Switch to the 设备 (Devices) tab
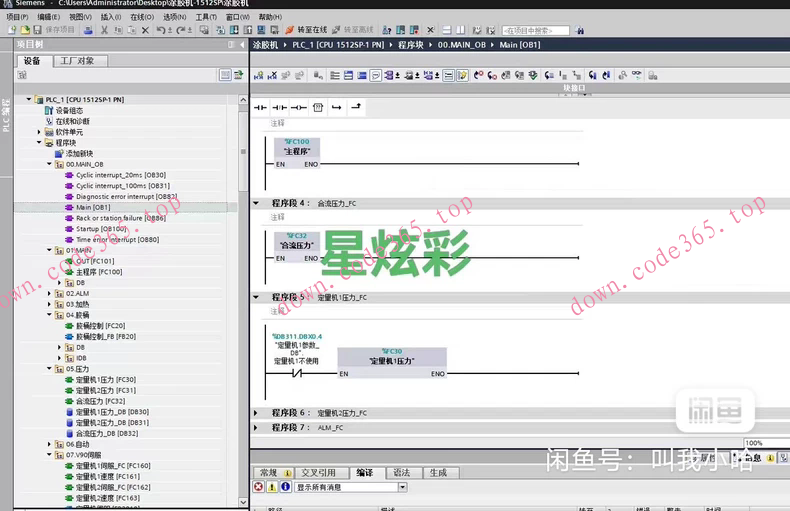Viewport: 790px width, 511px height. (x=32, y=61)
